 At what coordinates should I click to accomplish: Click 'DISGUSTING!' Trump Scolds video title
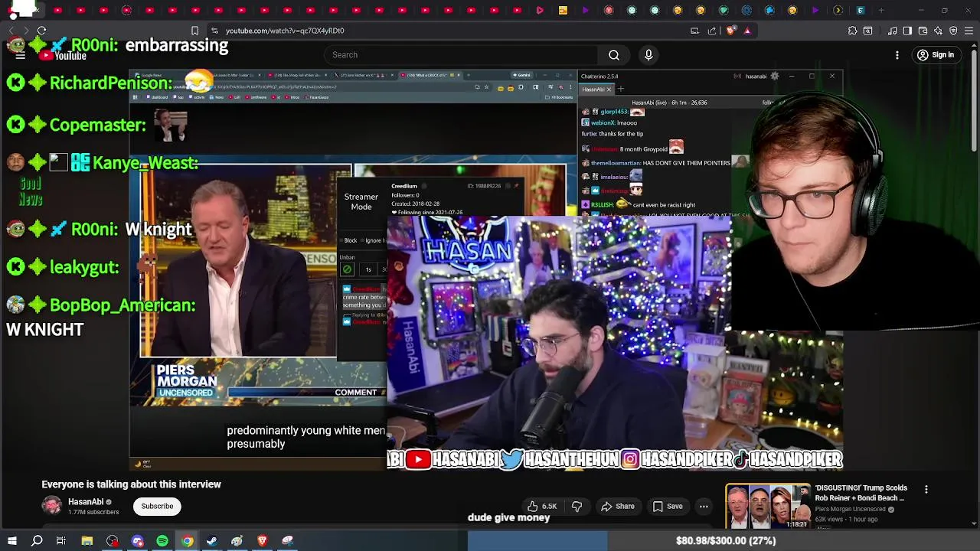[x=861, y=493]
